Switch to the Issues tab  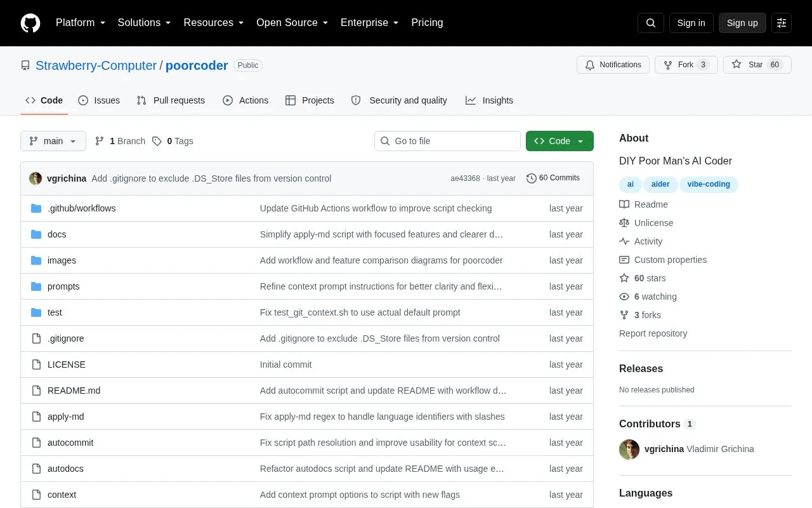(x=99, y=100)
